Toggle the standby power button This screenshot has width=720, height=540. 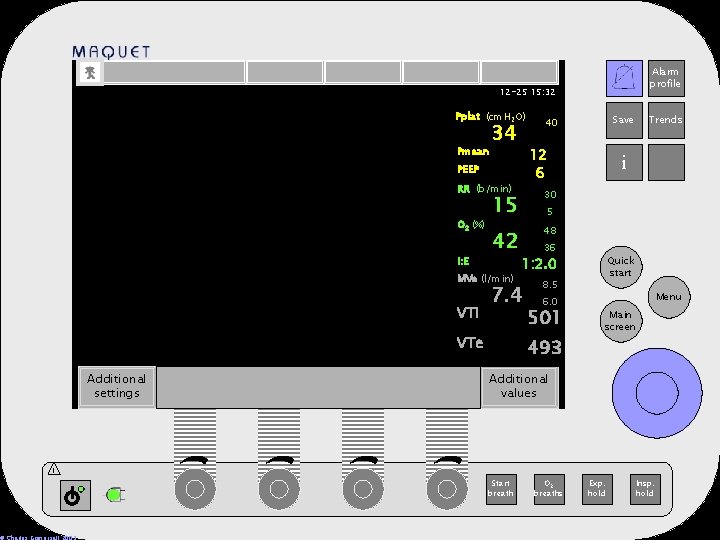[75, 495]
